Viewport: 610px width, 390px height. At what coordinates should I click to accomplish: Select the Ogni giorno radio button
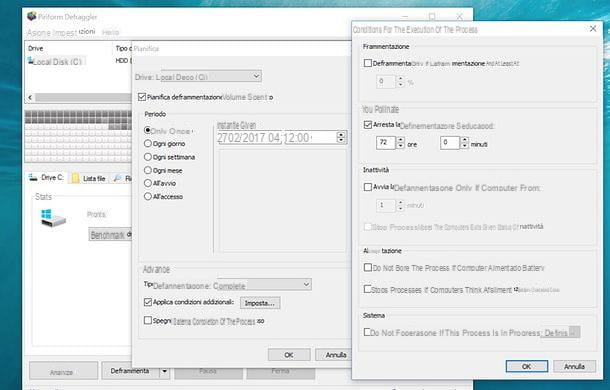pyautogui.click(x=147, y=144)
